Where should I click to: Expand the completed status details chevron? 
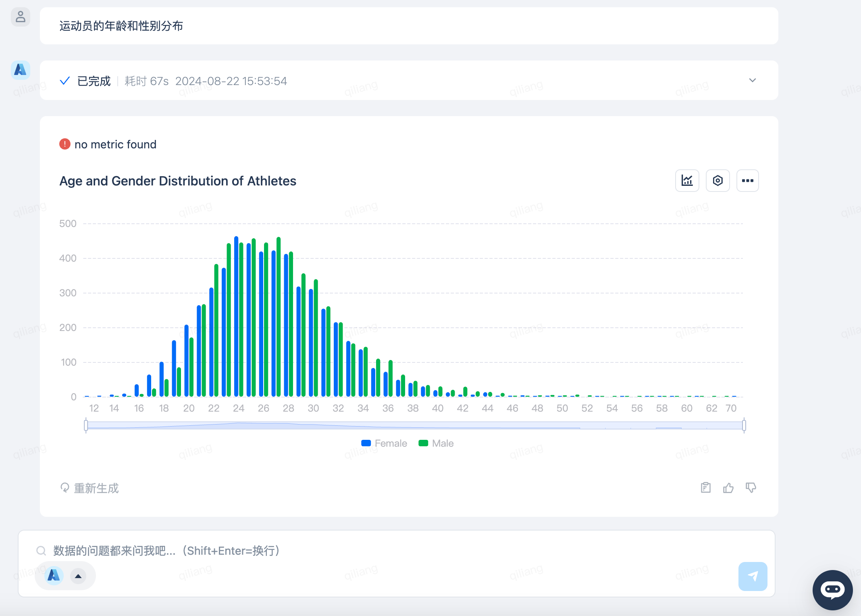(x=752, y=81)
